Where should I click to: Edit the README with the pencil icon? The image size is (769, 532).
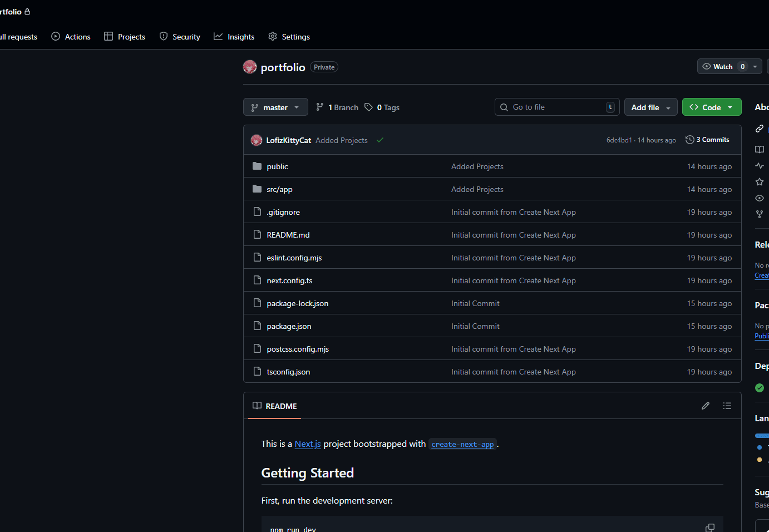tap(706, 406)
